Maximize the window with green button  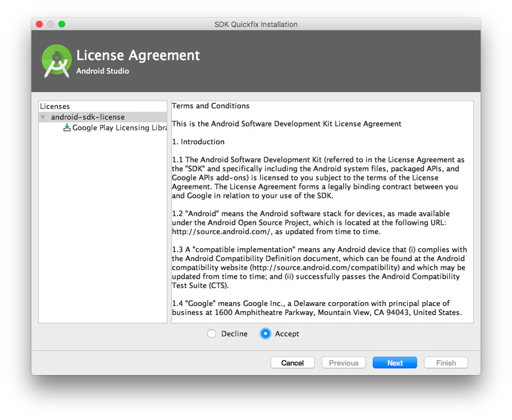[x=62, y=24]
